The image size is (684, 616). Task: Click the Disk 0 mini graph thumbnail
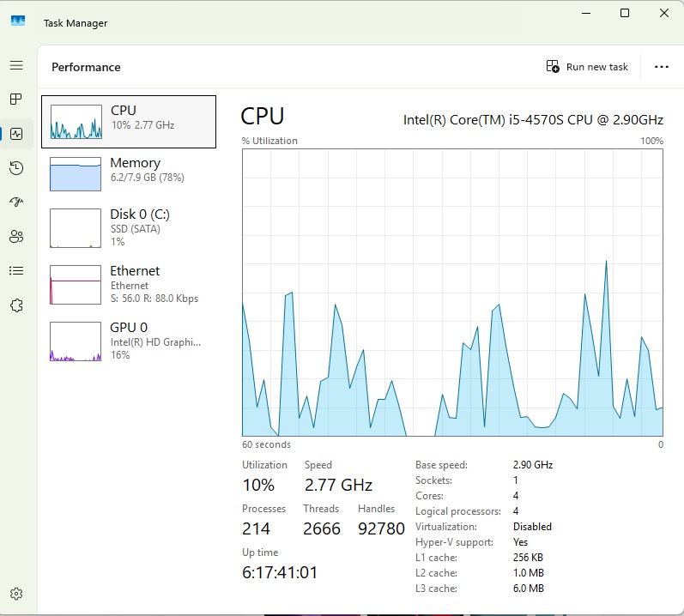pyautogui.click(x=76, y=228)
